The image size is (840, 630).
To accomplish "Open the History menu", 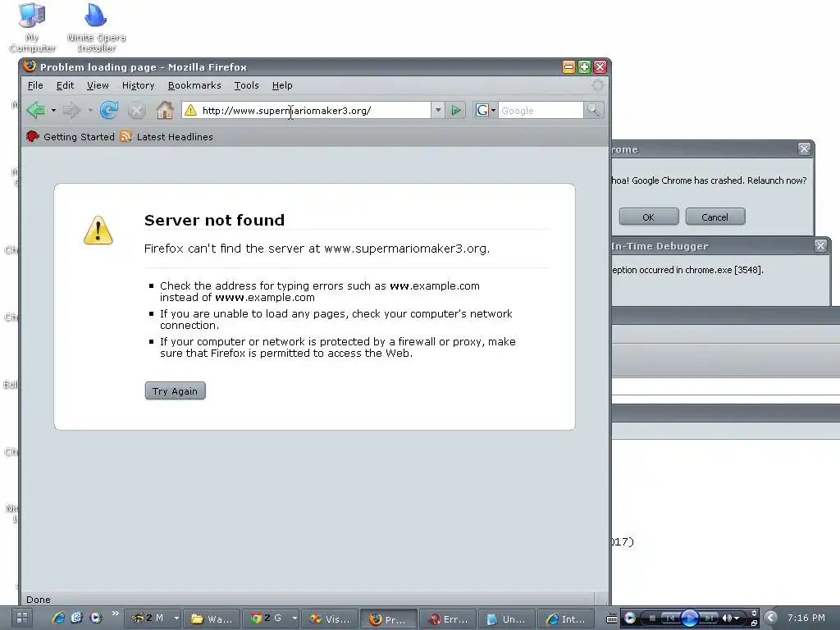I will point(138,85).
